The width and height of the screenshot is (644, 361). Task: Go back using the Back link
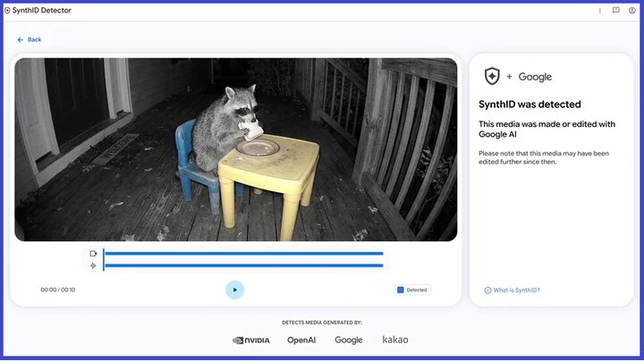point(30,40)
